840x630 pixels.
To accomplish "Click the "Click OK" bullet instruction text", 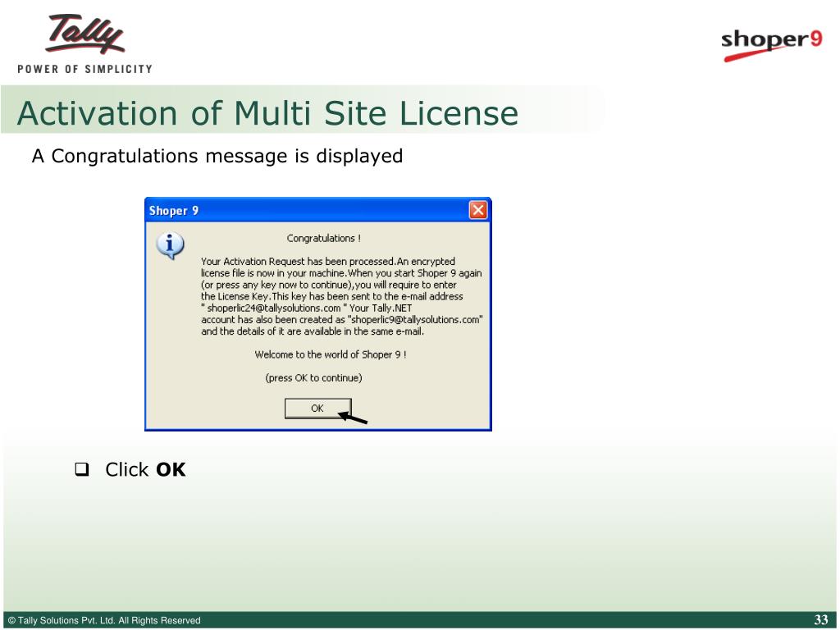I will [x=145, y=470].
